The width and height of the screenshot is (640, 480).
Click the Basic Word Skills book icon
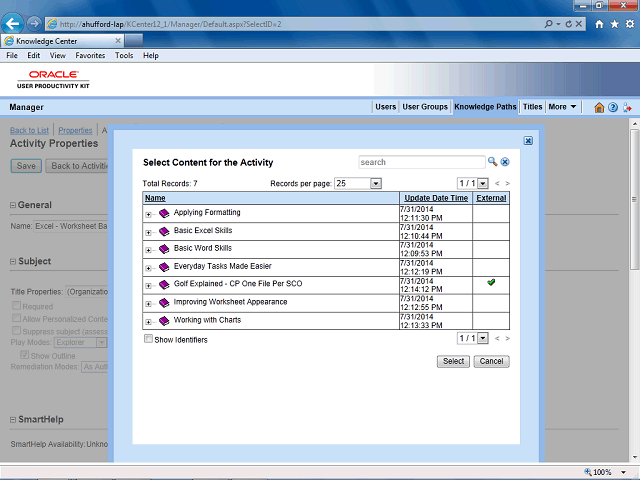click(x=164, y=249)
